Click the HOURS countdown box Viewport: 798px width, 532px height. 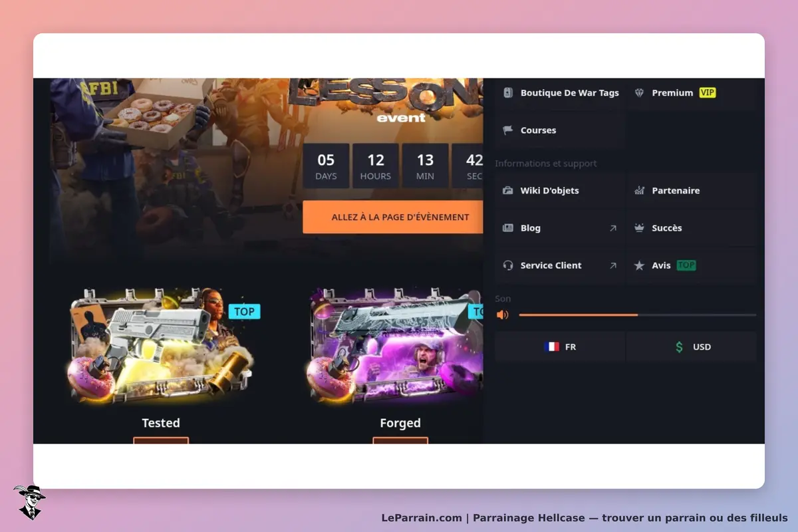pos(376,166)
